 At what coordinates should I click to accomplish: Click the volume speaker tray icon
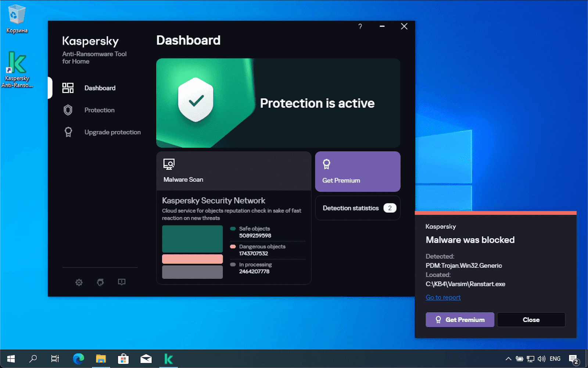point(541,359)
